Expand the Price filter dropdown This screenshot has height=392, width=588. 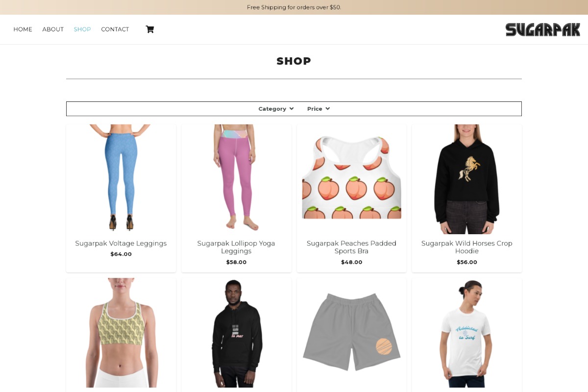coord(318,109)
